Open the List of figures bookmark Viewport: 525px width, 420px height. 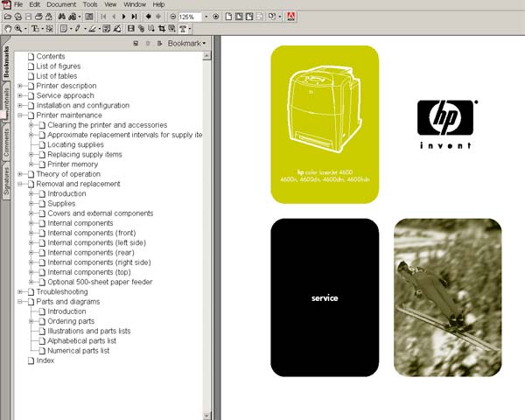[59, 66]
